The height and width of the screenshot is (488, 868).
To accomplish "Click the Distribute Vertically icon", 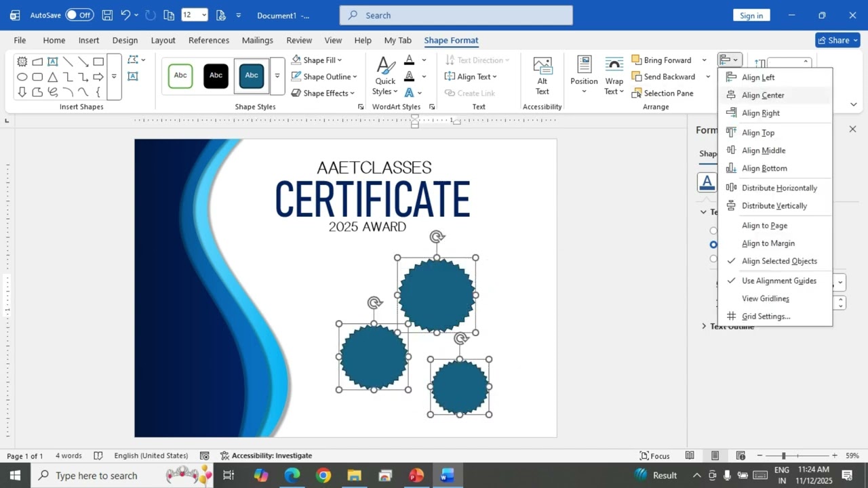I will coord(731,205).
